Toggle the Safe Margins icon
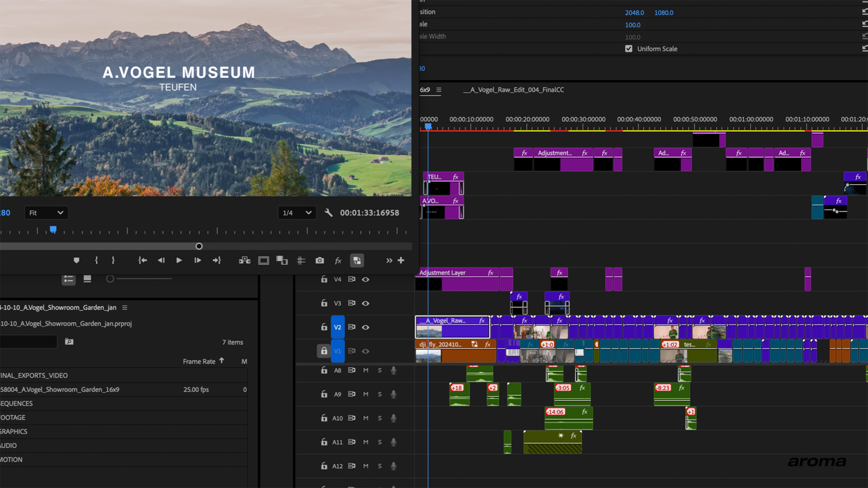 tap(264, 261)
